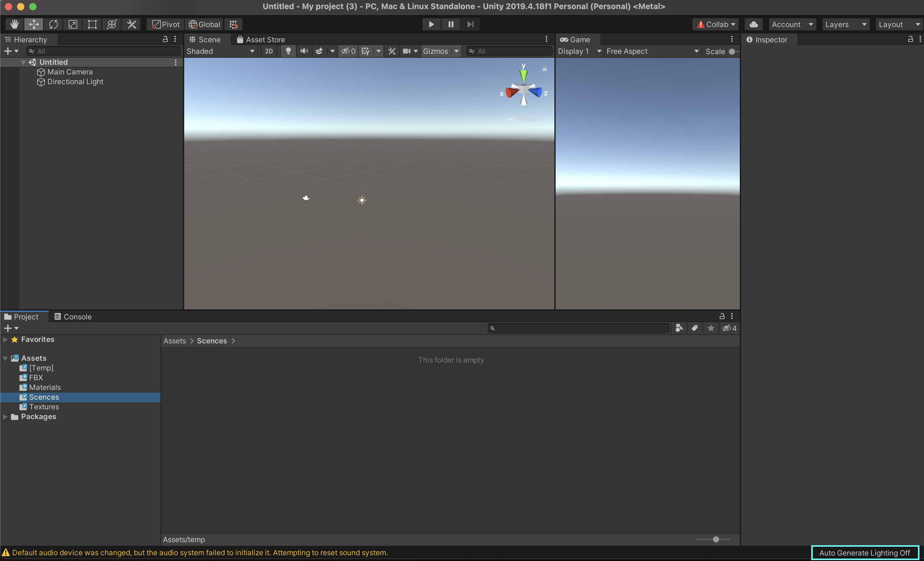Select the Rect transform tool

[x=92, y=24]
